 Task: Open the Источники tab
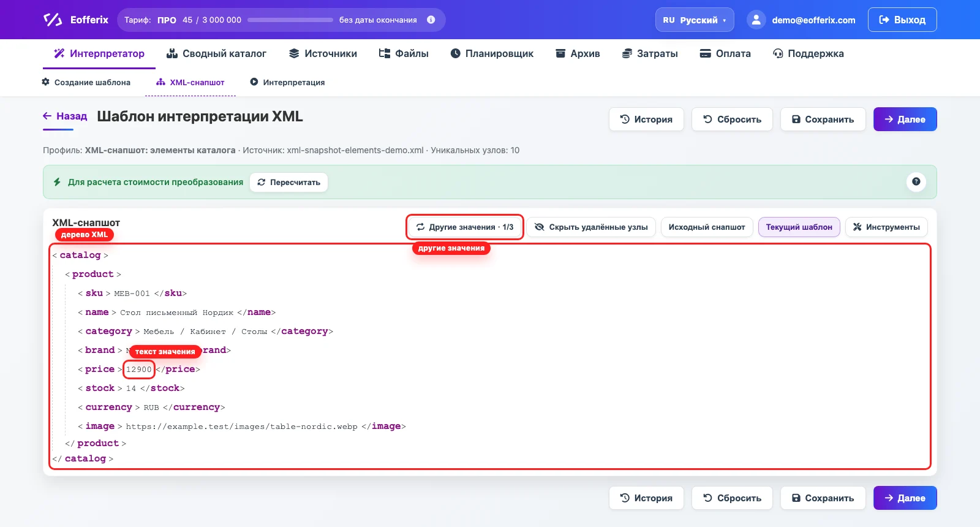(323, 53)
